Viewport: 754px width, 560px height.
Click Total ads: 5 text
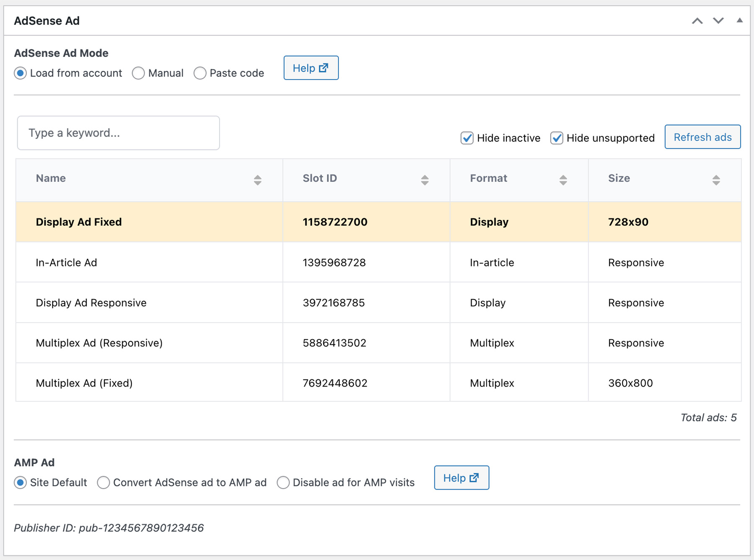(708, 418)
